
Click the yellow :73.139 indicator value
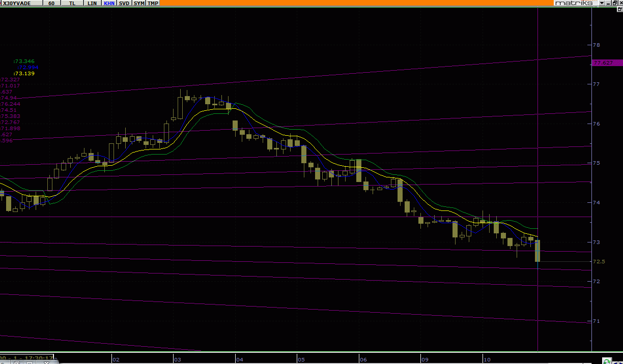[24, 73]
